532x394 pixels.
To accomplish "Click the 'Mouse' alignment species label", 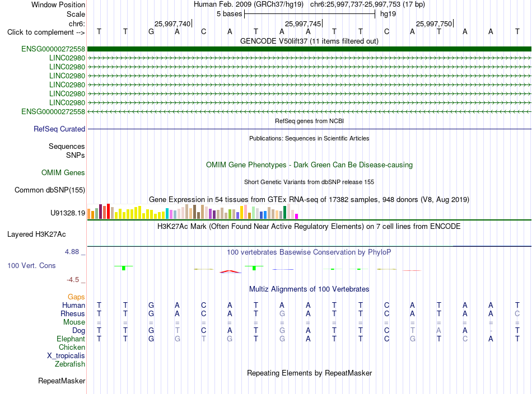I will (74, 322).
